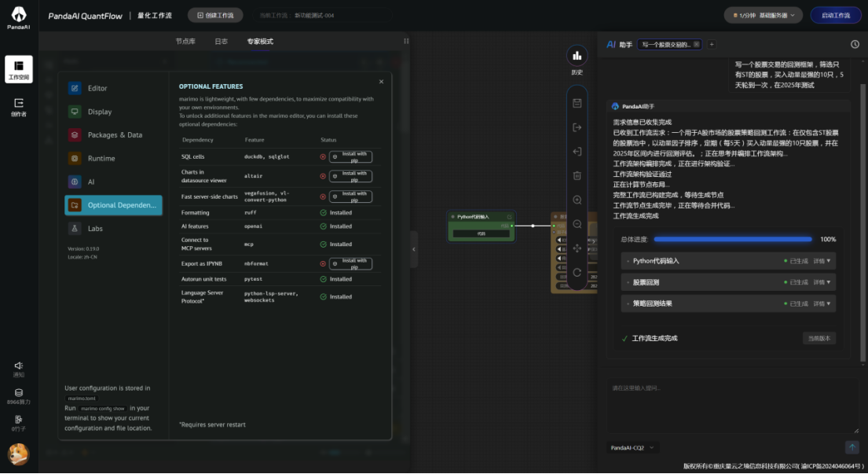Select the Labs settings category

(x=113, y=228)
